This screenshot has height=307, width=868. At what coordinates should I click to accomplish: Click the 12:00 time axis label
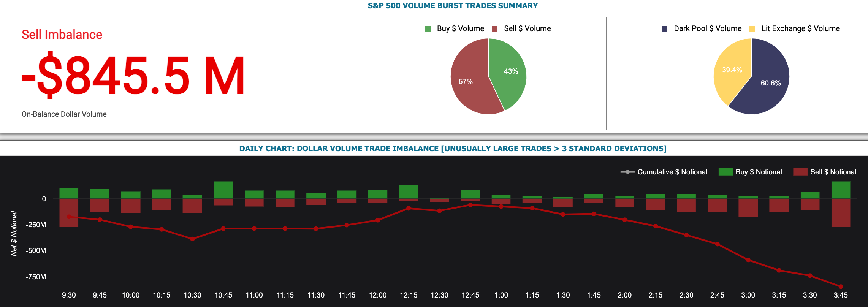point(378,295)
